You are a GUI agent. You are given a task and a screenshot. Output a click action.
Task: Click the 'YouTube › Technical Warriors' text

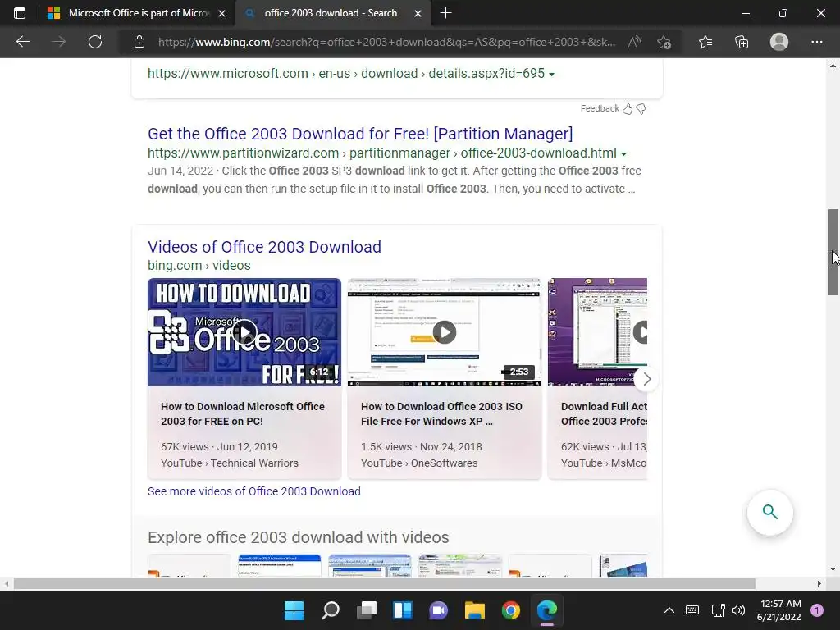[230, 463]
